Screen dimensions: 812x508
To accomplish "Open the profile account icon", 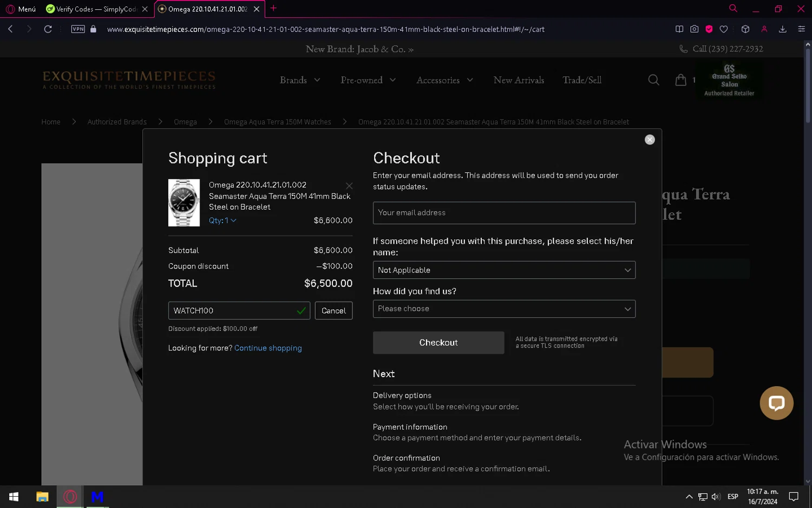I will pyautogui.click(x=764, y=29).
